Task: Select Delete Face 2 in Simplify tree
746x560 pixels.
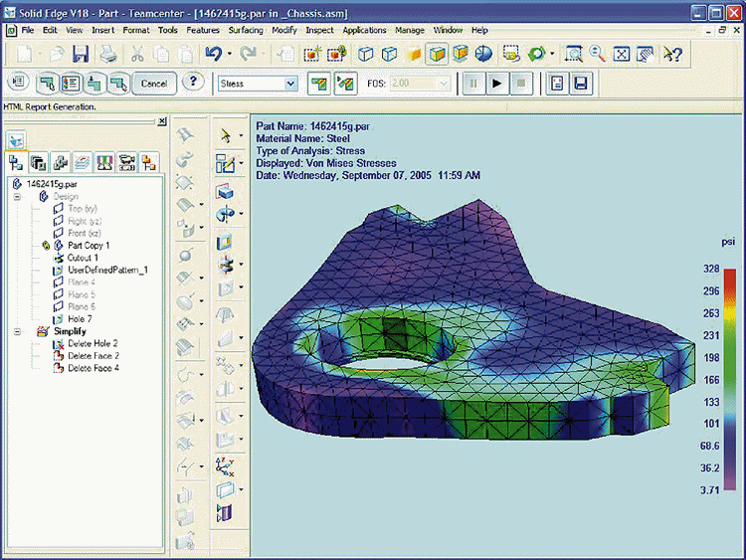Action: pos(93,356)
